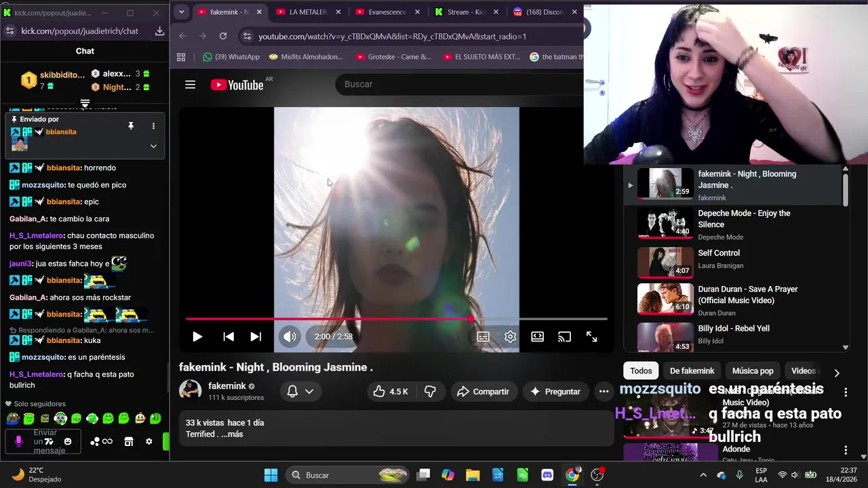
Task: Reload the YouTube page
Action: (x=223, y=36)
